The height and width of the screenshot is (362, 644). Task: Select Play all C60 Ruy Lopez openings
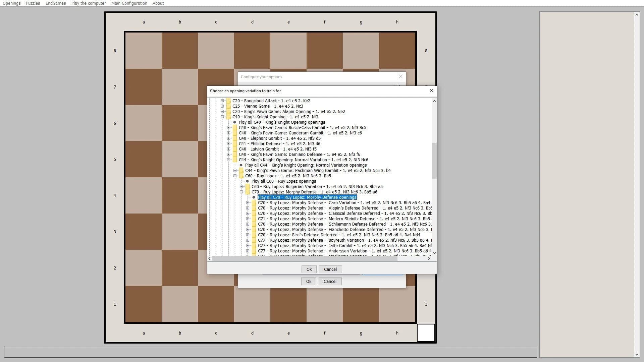283,181
